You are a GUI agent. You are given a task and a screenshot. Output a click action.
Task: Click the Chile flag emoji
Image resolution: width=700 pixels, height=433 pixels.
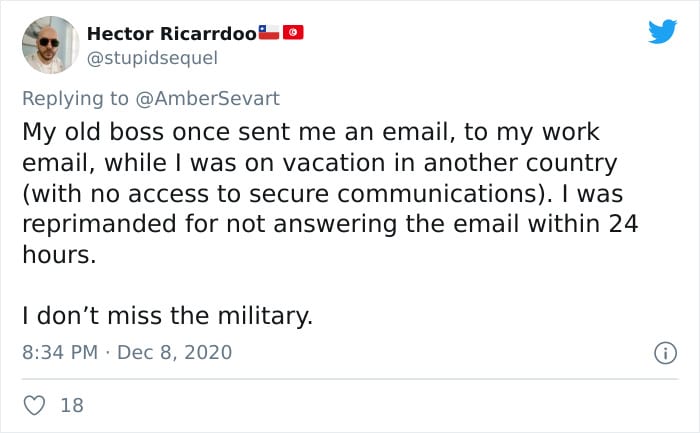tap(269, 32)
